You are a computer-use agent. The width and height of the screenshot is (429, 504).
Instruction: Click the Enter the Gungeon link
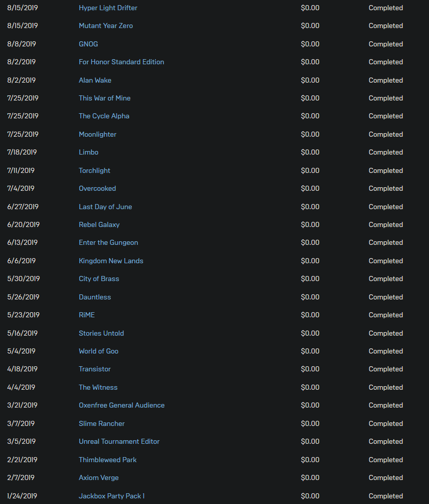click(108, 243)
